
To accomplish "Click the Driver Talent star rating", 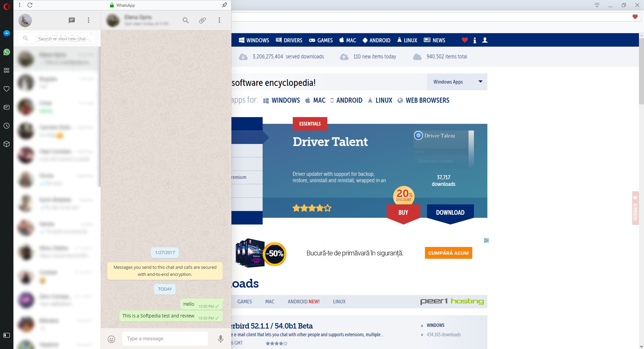I will (312, 208).
